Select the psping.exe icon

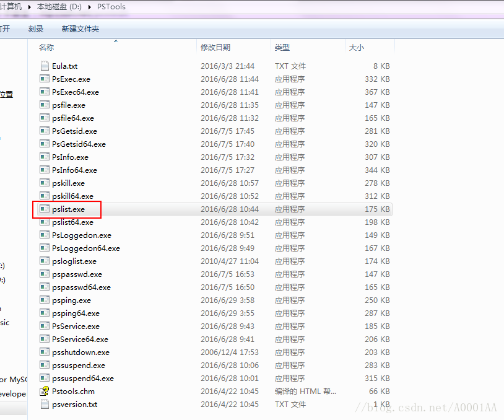click(x=45, y=300)
